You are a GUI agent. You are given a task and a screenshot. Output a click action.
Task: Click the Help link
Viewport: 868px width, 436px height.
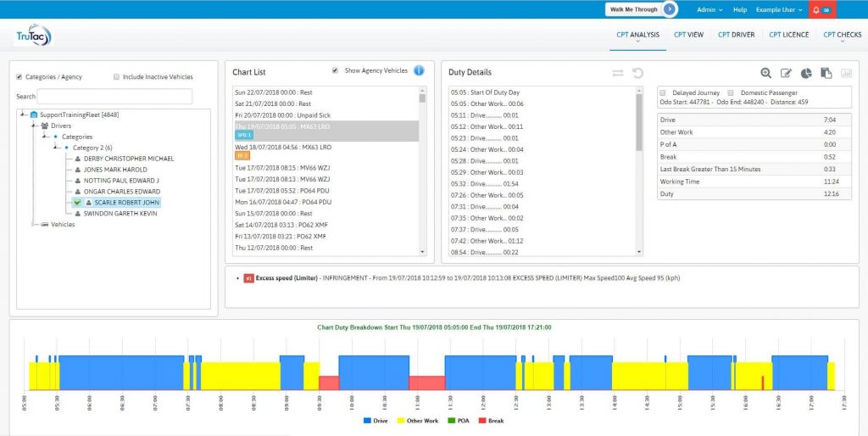pos(740,9)
